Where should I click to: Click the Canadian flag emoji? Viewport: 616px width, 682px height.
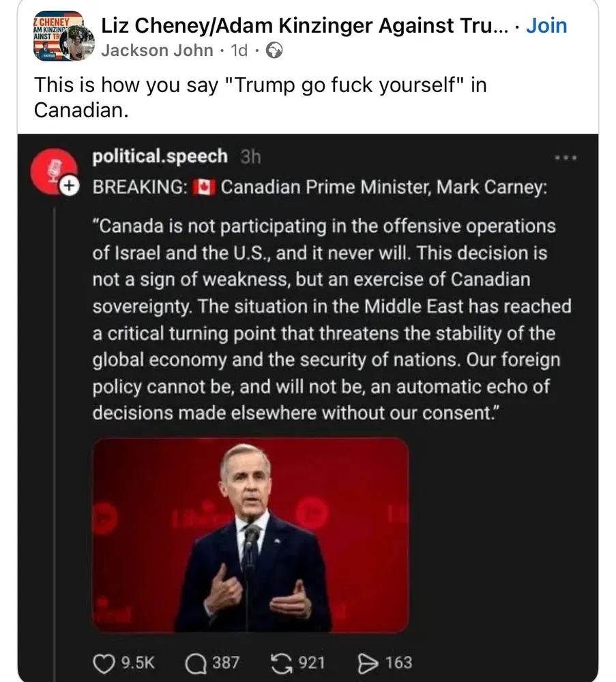click(x=203, y=188)
